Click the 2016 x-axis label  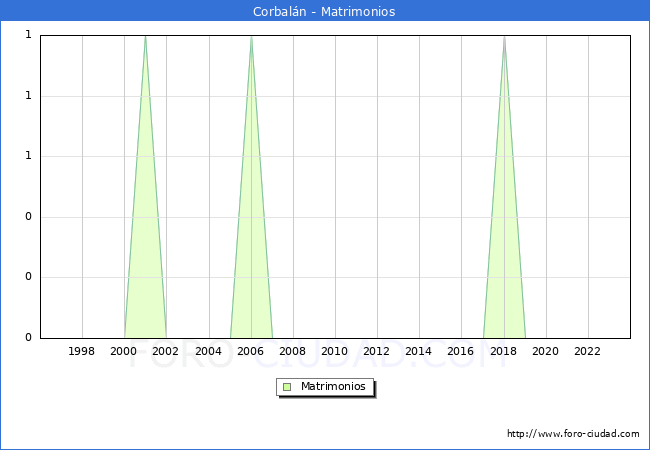[461, 351]
